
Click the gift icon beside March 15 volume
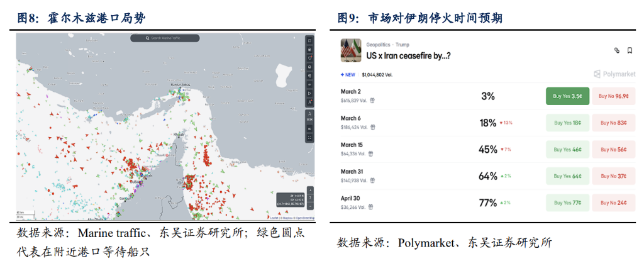tap(370, 153)
